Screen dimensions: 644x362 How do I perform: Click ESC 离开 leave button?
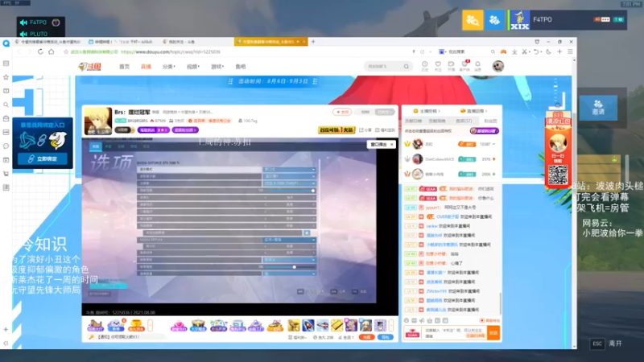607,343
